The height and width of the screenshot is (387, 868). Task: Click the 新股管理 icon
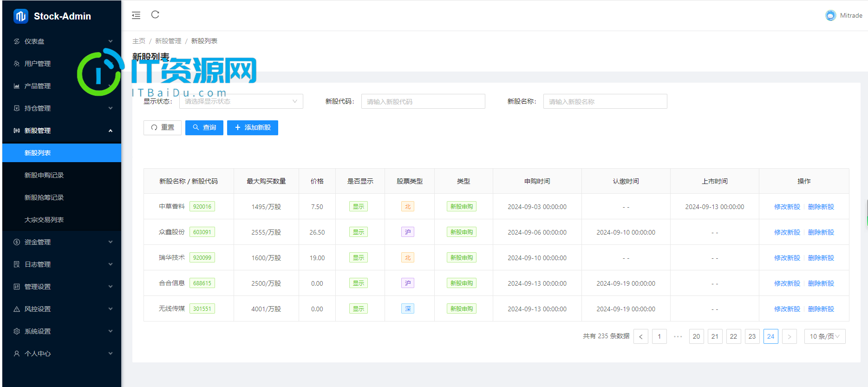click(17, 131)
